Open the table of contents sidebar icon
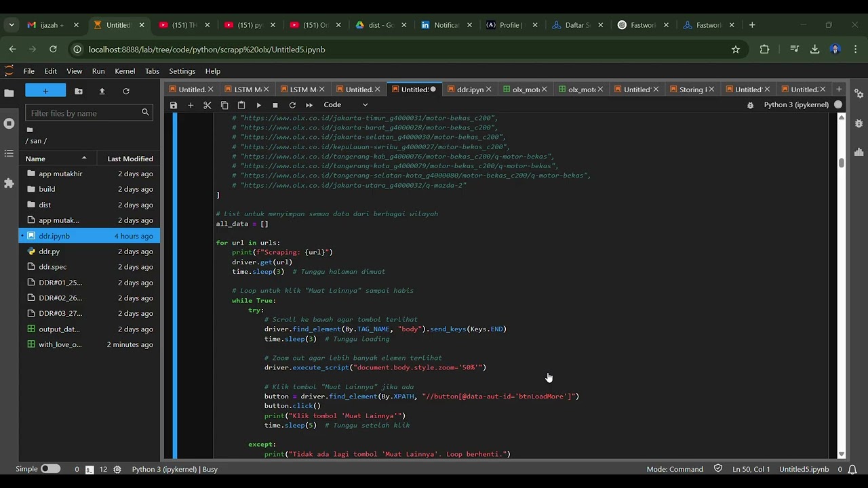 pyautogui.click(x=9, y=154)
